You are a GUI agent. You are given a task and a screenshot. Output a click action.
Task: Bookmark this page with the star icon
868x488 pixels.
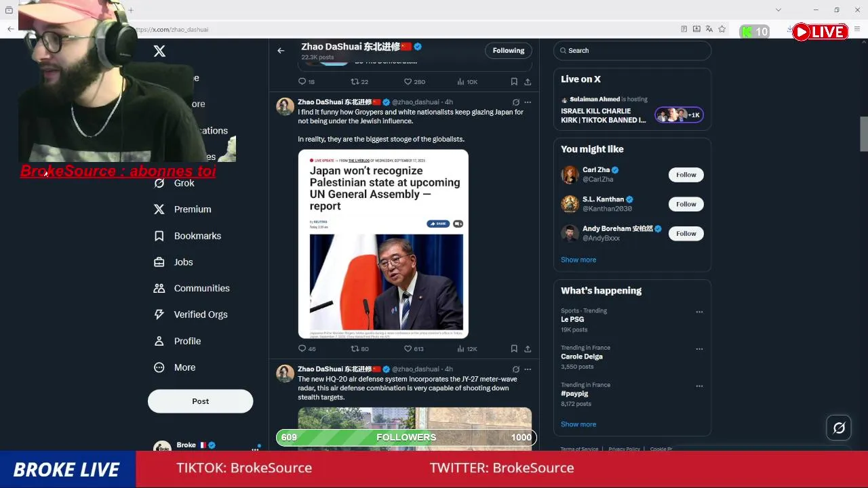point(722,29)
